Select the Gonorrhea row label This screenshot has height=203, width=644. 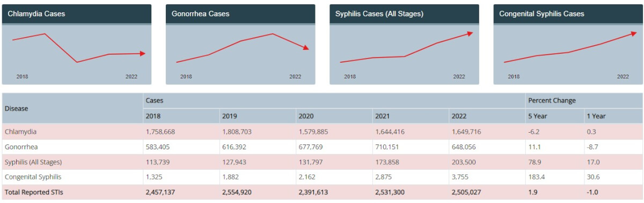[x=21, y=147]
